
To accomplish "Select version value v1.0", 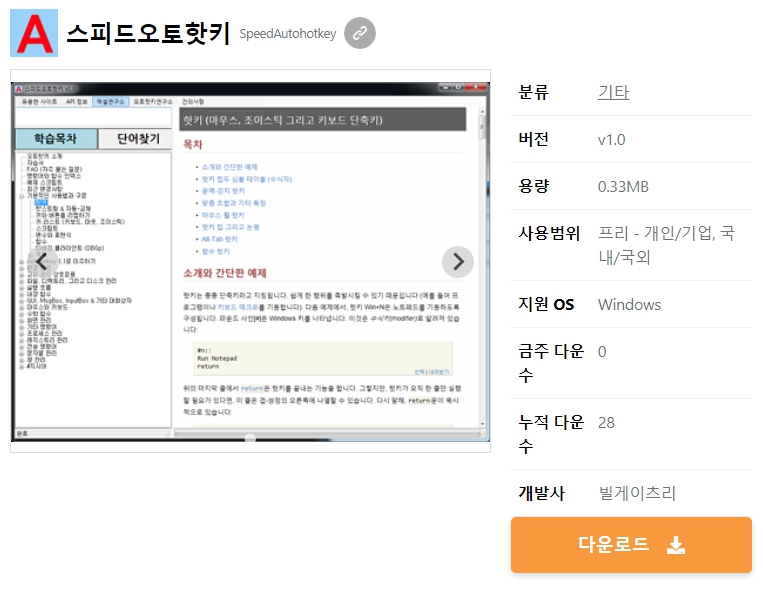I will coord(611,140).
